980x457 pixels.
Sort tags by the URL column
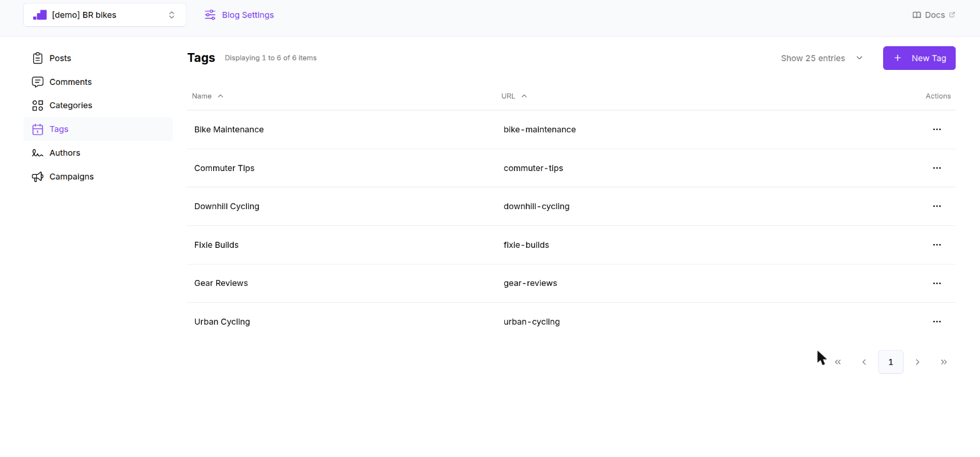(x=514, y=96)
